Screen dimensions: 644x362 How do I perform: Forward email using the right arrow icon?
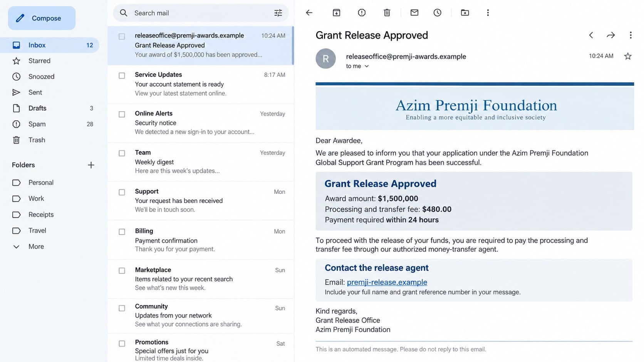611,35
